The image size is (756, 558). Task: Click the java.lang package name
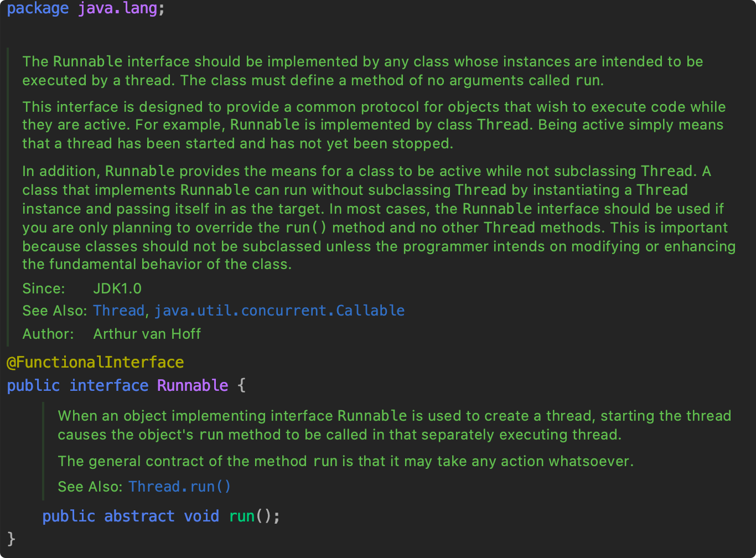click(x=117, y=9)
